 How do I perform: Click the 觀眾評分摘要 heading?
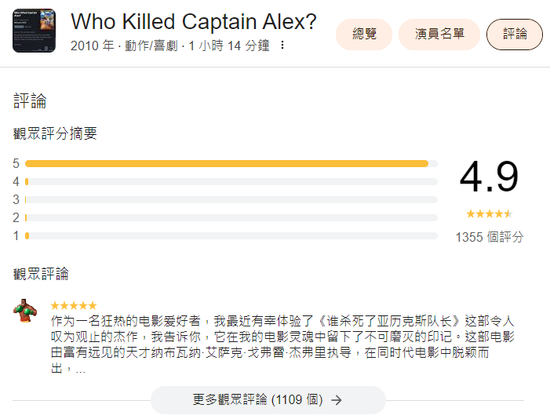[x=55, y=133]
